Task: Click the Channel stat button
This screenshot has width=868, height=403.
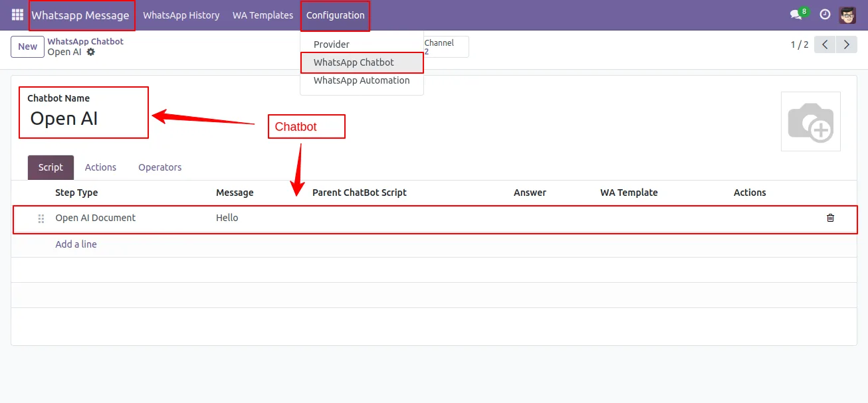Action: [x=445, y=46]
